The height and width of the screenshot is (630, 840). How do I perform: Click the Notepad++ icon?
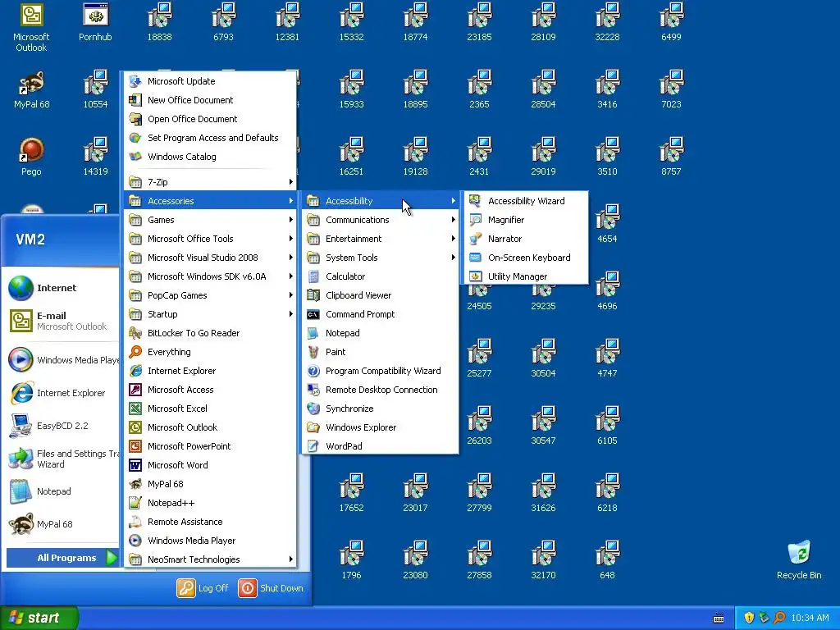pyautogui.click(x=135, y=503)
